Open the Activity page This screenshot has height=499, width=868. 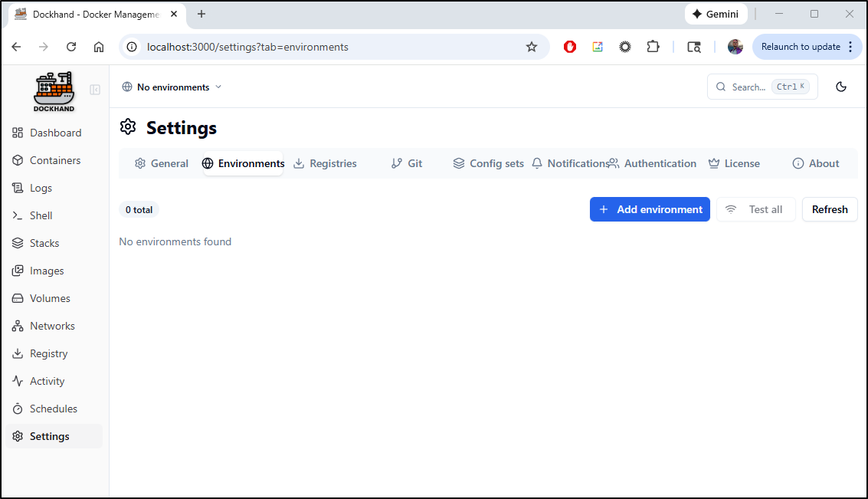click(x=47, y=381)
